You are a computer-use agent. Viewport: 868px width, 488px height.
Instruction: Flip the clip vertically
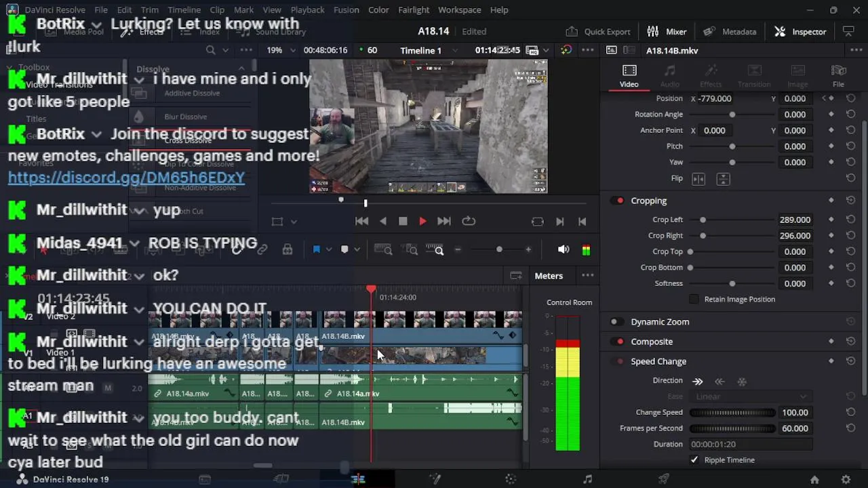[x=723, y=179]
